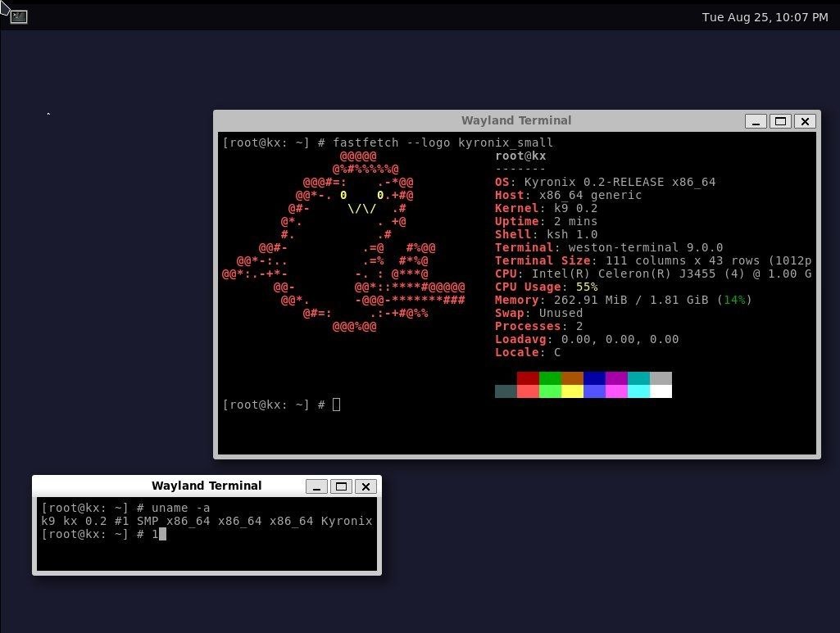Select the brown-orange palette swatch
This screenshot has height=633, width=840.
pyautogui.click(x=572, y=378)
